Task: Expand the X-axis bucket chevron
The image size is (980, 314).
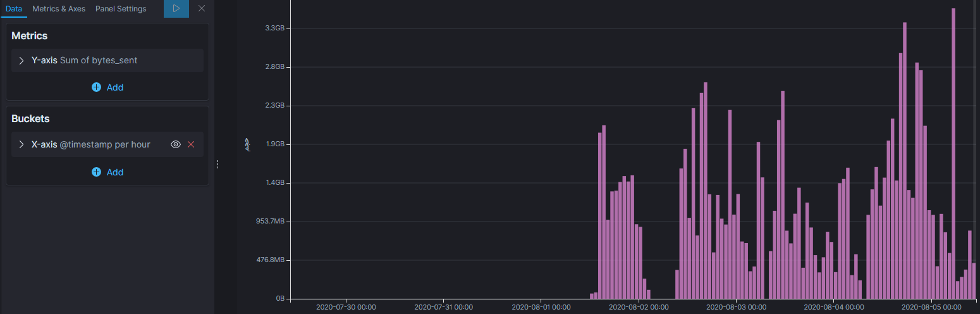Action: coord(21,144)
